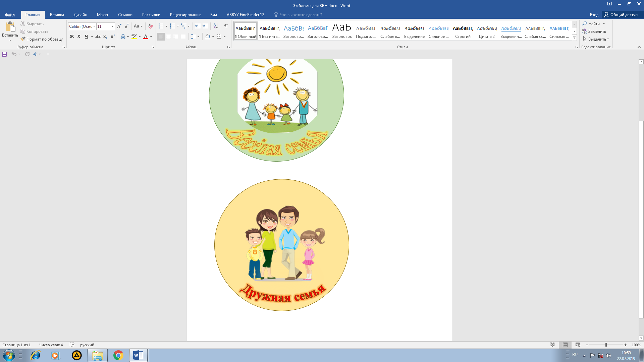Clear all formatting with the eraser icon

click(x=151, y=26)
